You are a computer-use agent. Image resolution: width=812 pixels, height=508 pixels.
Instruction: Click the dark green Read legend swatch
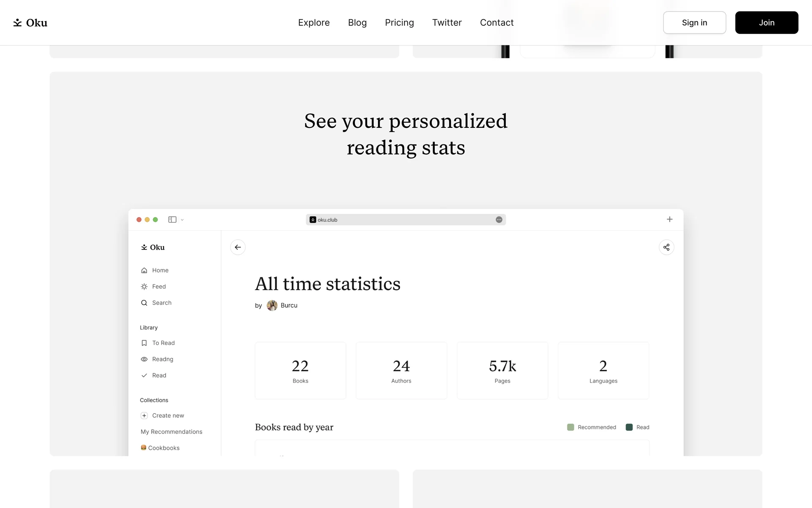tap(629, 427)
